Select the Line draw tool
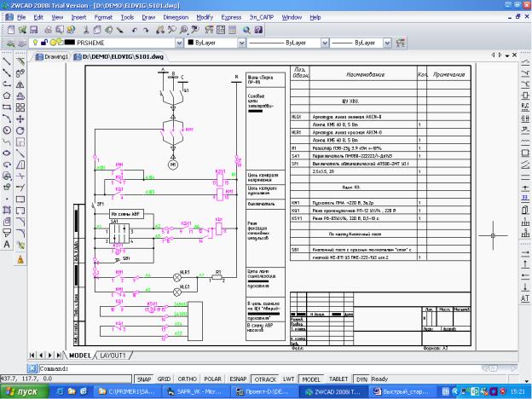Screen dimensions: 532x399 (7, 61)
